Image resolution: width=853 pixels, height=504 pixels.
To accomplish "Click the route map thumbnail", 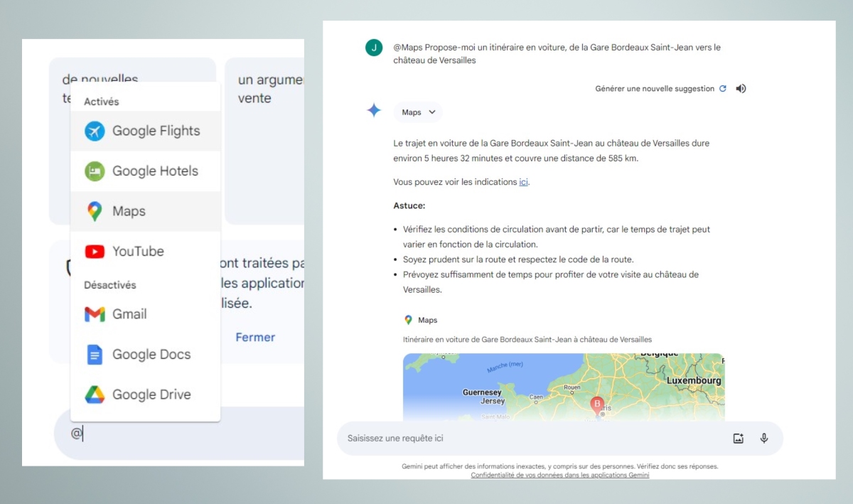I will pos(563,386).
